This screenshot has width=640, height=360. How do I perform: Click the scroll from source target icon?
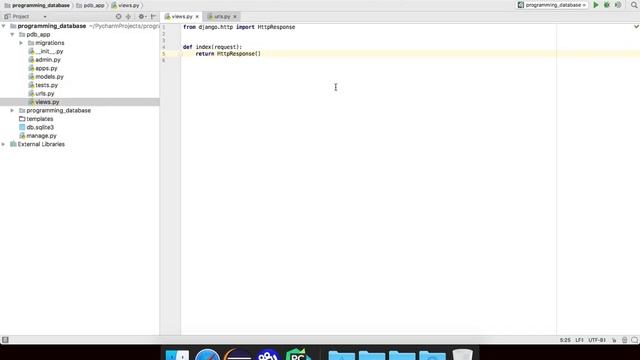(118, 16)
